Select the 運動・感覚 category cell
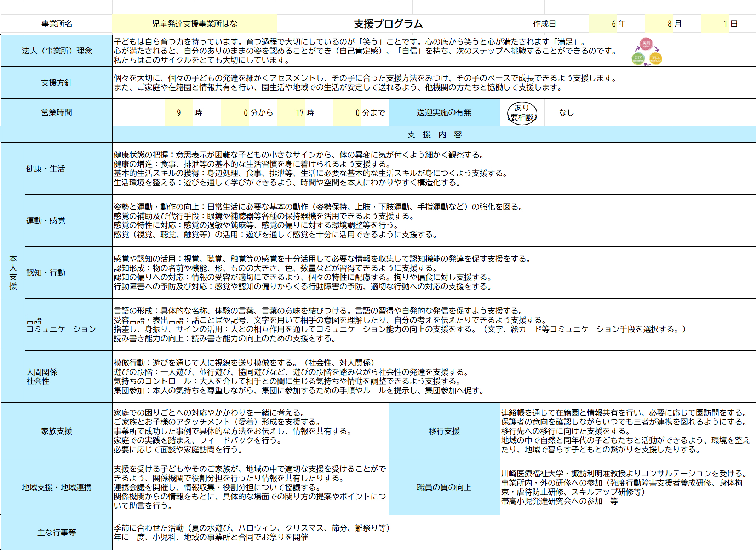Image resolution: width=756 pixels, height=550 pixels. tap(69, 221)
